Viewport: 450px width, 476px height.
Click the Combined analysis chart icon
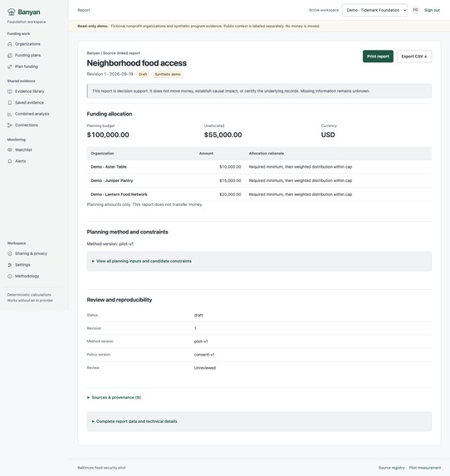pyautogui.click(x=10, y=114)
